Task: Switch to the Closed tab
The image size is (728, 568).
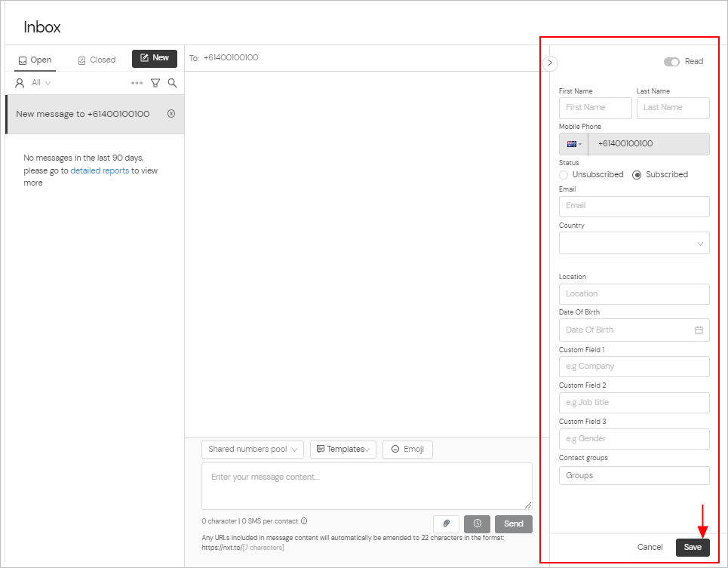Action: tap(97, 59)
